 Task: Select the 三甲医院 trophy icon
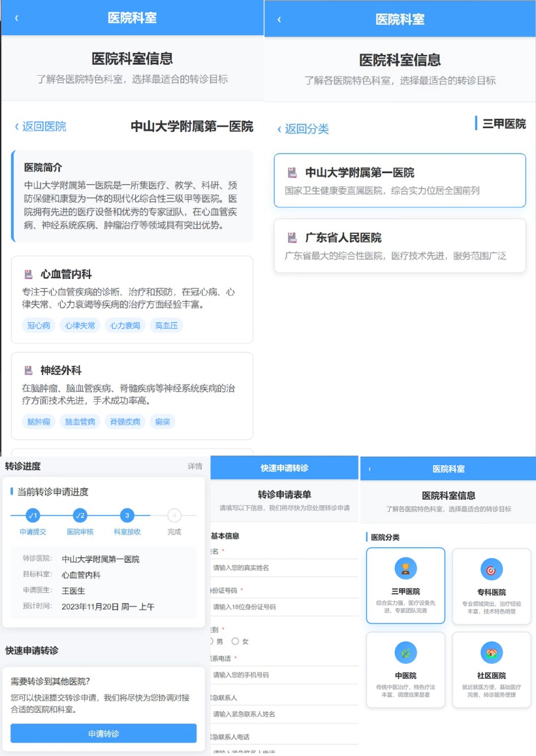(405, 568)
